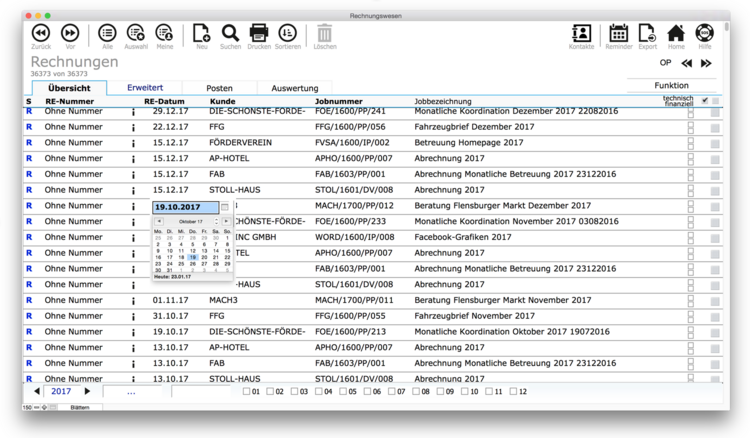This screenshot has width=750, height=438.
Task: Open calendar picker beside date 19.10.2017
Action: pyautogui.click(x=225, y=206)
